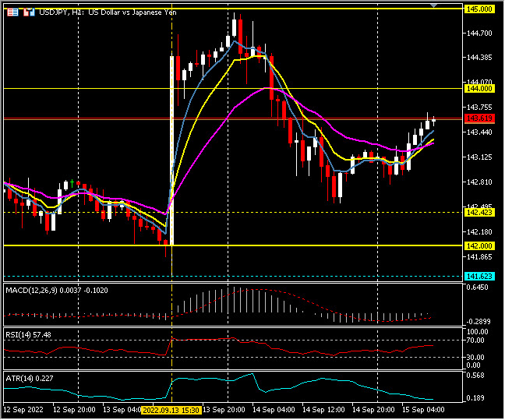Click the highlighted 2022.09.13 15:30 time marker
The height and width of the screenshot is (420, 505).
click(x=172, y=409)
